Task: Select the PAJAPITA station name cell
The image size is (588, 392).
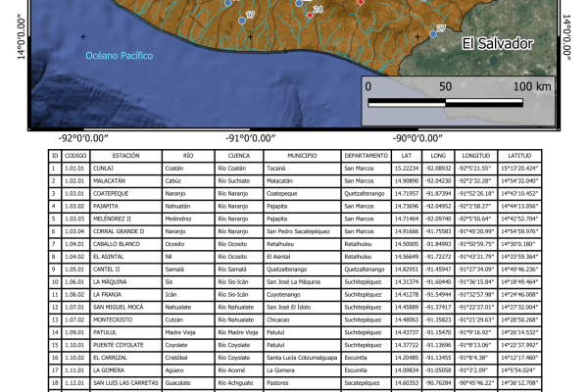Action: click(x=126, y=207)
